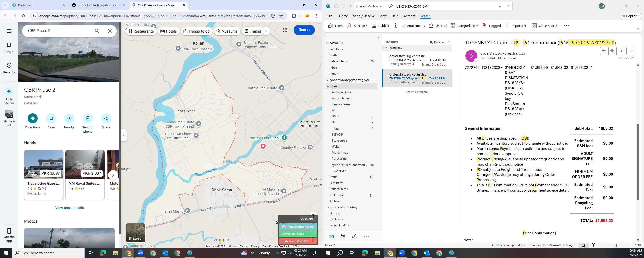Click Print Confirmation link in email
The height and width of the screenshot is (258, 644).
pyautogui.click(x=539, y=233)
